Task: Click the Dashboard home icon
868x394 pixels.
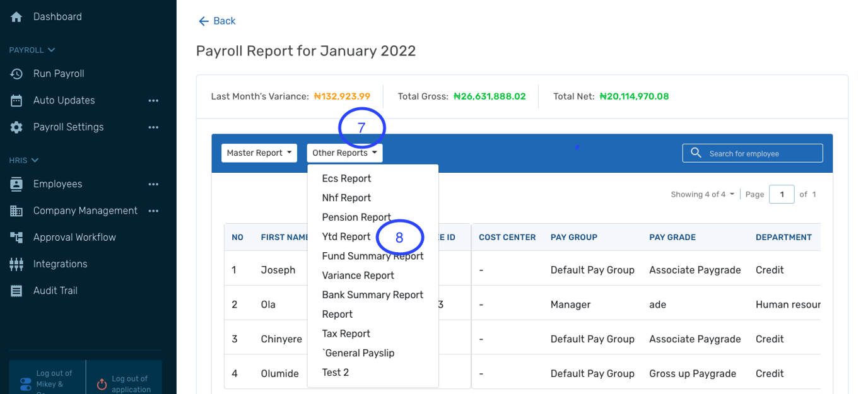Action: (17, 16)
